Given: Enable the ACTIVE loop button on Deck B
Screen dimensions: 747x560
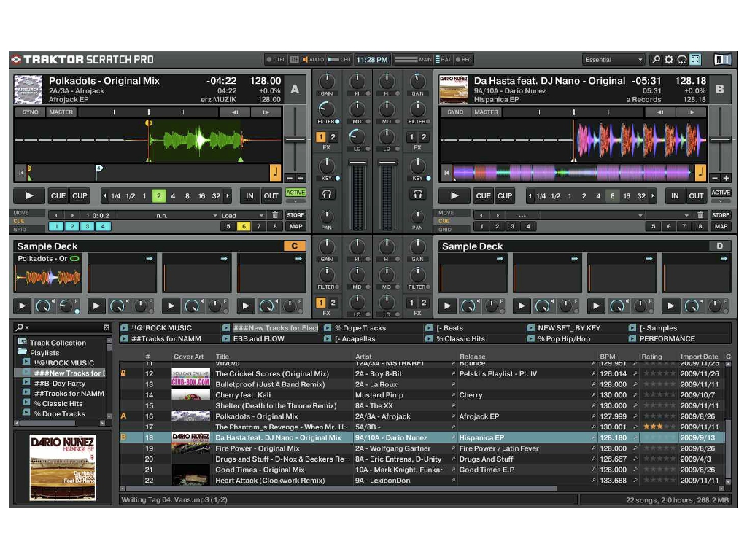Looking at the screenshot, I should 720,192.
